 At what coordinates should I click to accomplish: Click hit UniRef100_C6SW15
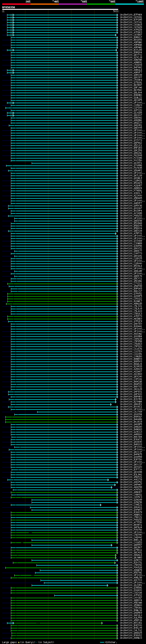pyautogui.click(x=131, y=25)
